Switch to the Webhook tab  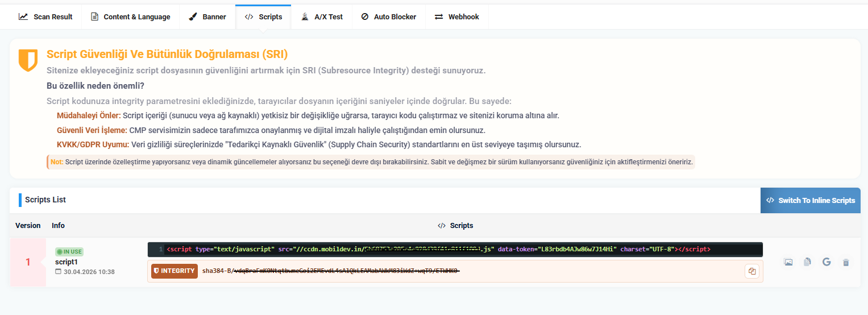coord(456,17)
